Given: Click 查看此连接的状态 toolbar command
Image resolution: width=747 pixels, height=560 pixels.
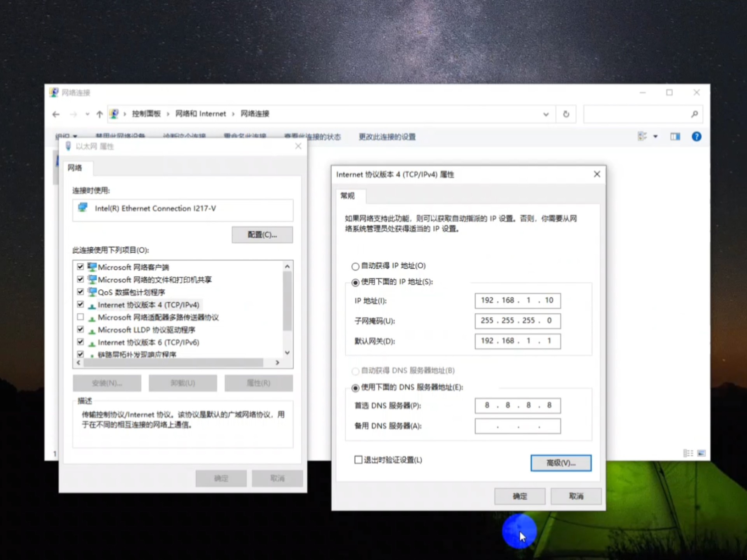Looking at the screenshot, I should [x=312, y=136].
